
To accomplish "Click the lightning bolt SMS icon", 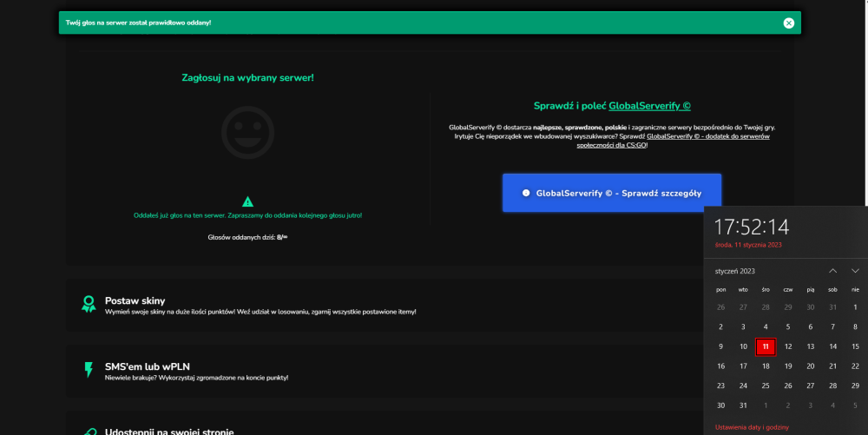I will [x=89, y=370].
